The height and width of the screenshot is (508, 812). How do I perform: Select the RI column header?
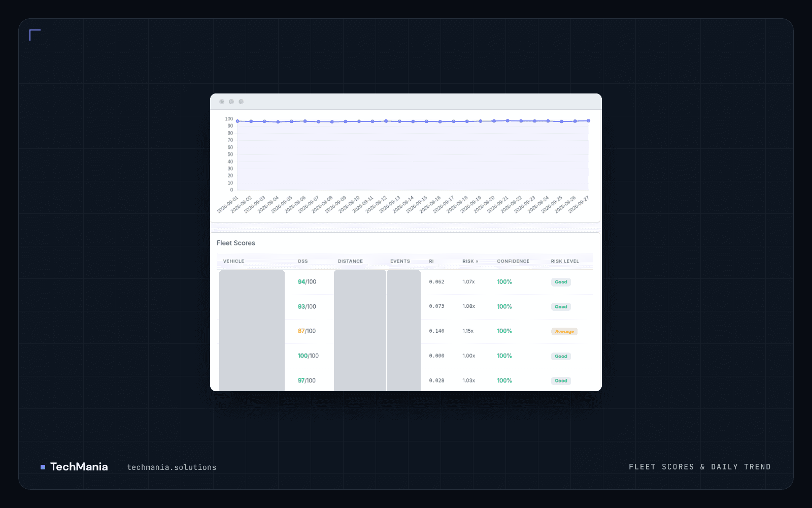(x=431, y=261)
